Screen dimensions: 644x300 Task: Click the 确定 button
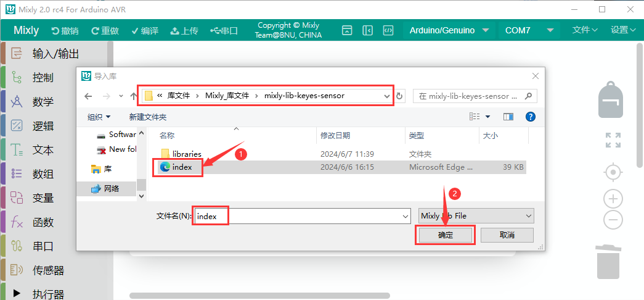445,235
